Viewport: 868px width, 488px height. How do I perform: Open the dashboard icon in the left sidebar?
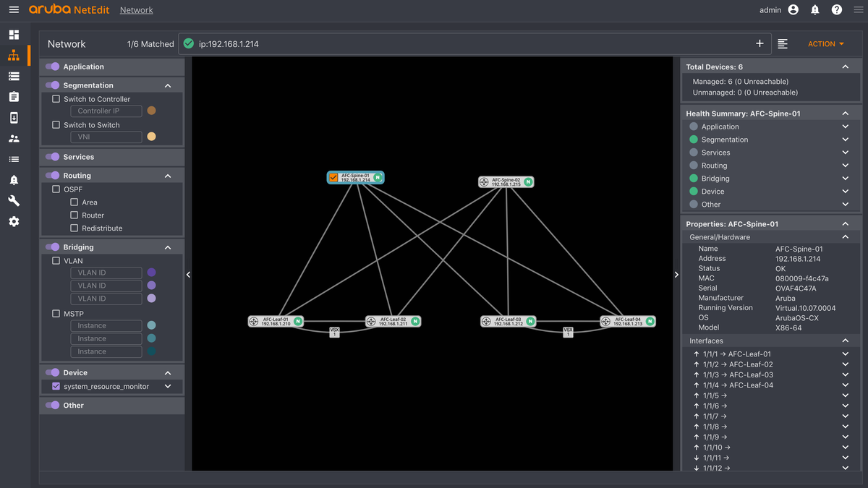[x=14, y=34]
